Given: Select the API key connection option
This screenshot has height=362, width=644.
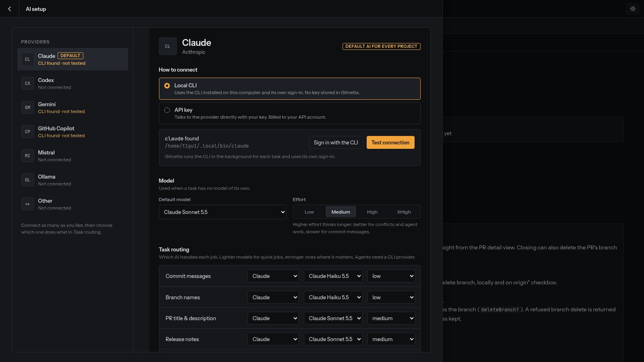Looking at the screenshot, I should [x=290, y=113].
